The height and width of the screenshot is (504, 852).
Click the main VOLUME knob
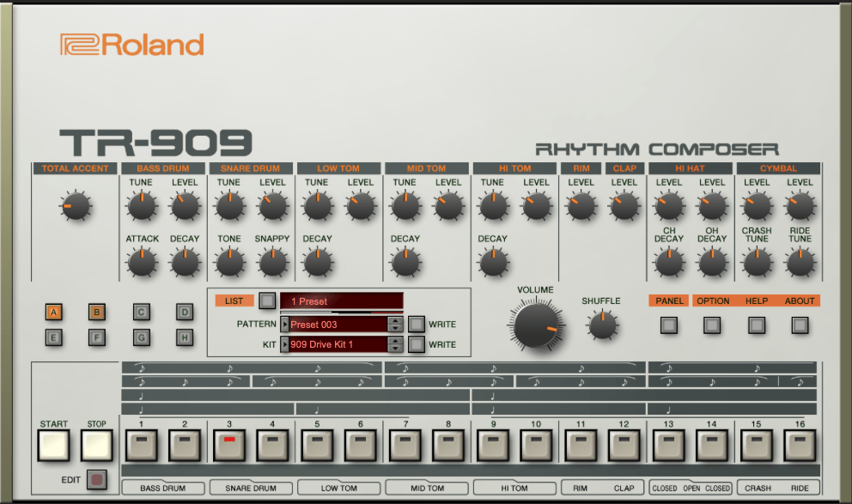(536, 327)
